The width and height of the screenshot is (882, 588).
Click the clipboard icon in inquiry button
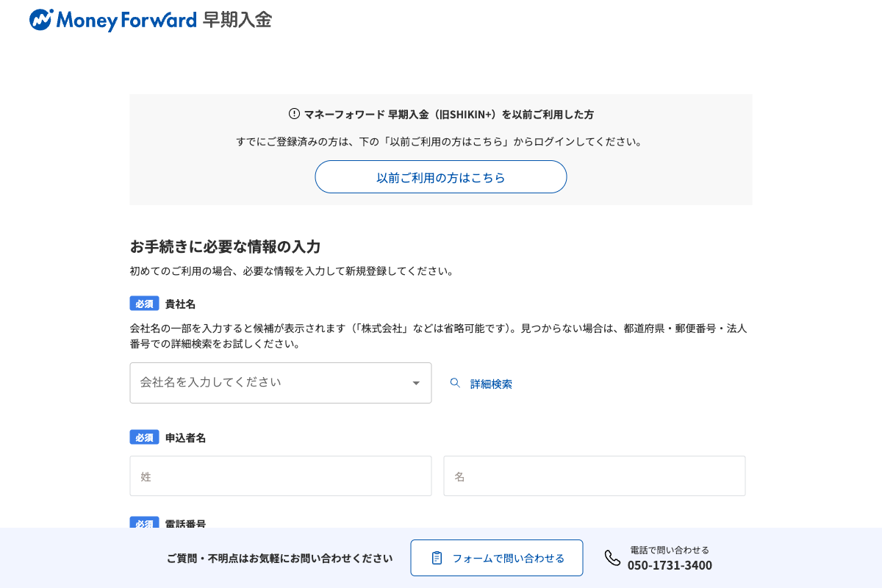[437, 558]
